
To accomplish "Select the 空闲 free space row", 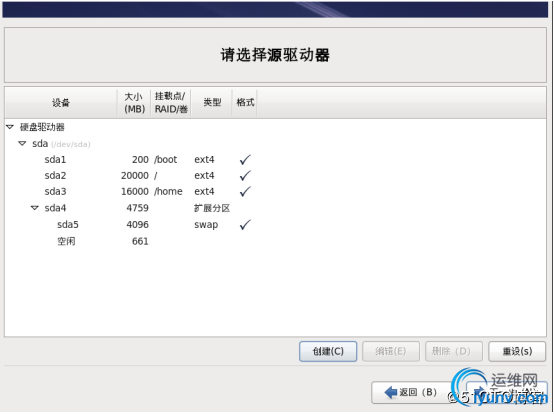I will (275, 241).
